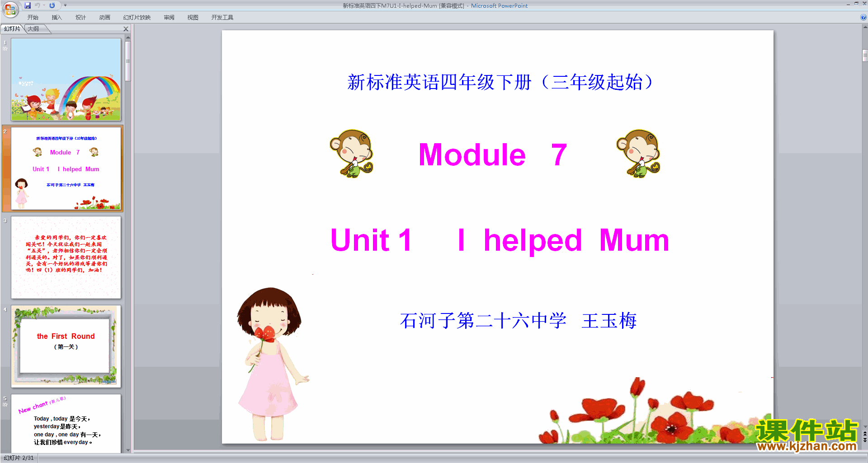Open the Undo history dropdown arrow
This screenshot has height=463, width=868.
(x=44, y=5)
